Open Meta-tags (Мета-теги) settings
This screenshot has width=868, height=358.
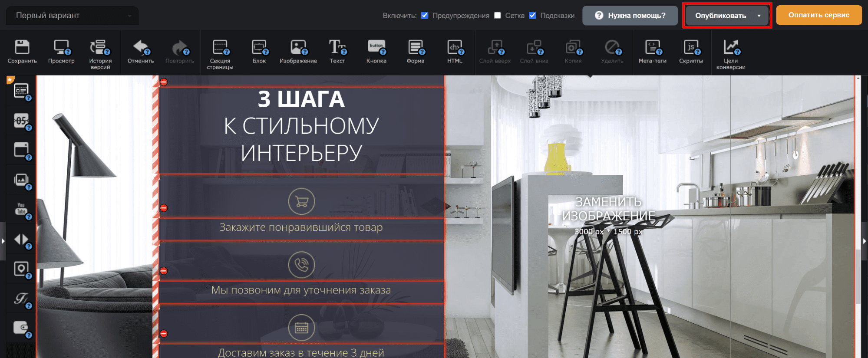coord(652,51)
